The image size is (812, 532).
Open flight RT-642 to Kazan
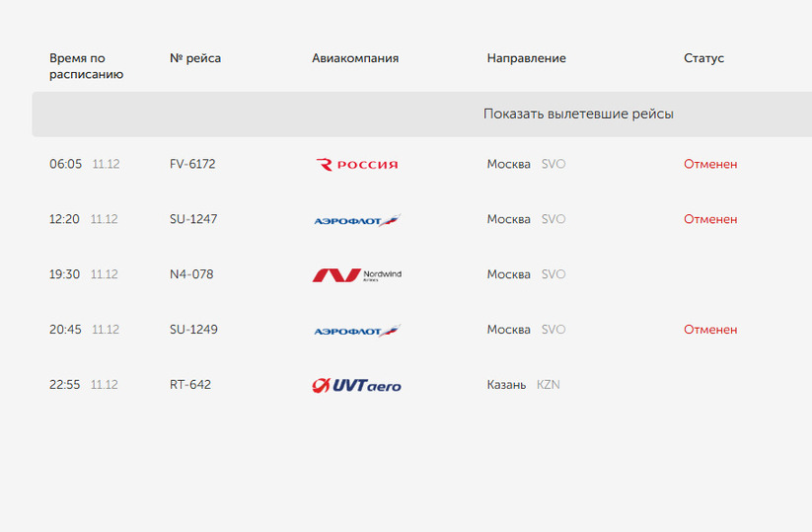[190, 385]
